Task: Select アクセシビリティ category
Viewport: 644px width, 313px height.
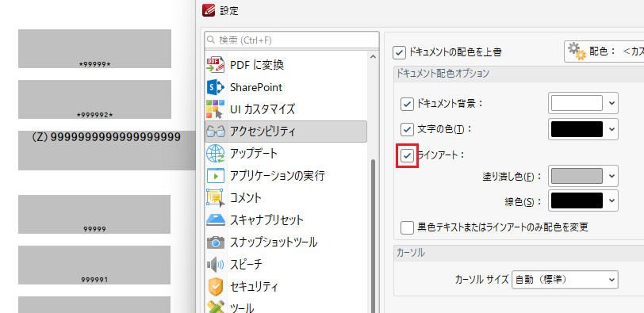Action: [x=286, y=132]
